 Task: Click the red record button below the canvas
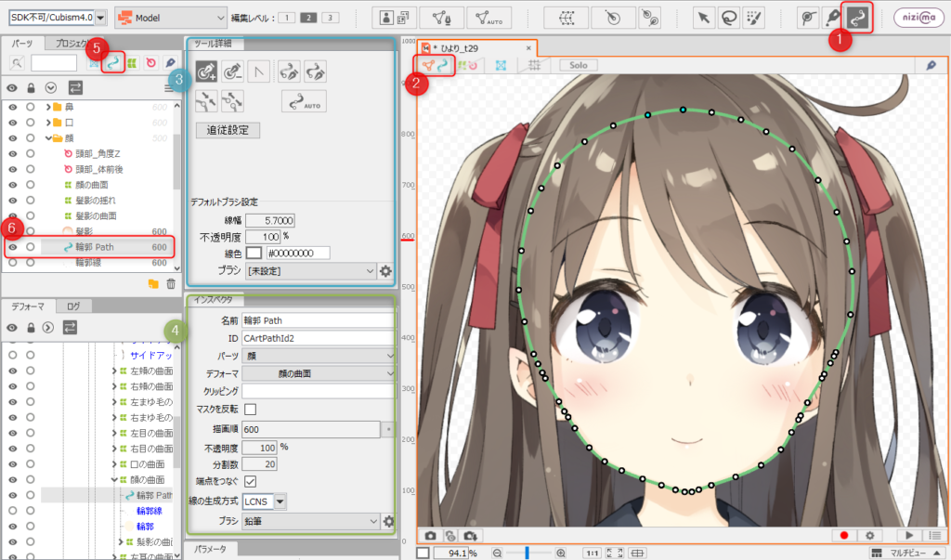pyautogui.click(x=843, y=535)
